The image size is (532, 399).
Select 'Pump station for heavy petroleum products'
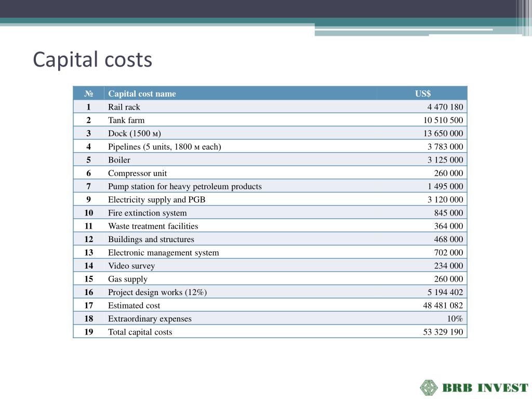click(185, 187)
